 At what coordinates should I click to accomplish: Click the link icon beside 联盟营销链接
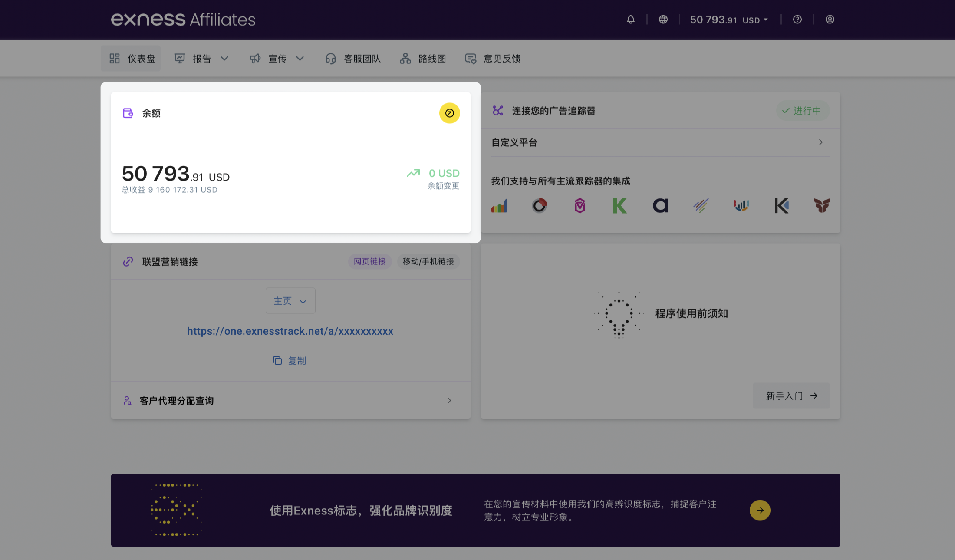pyautogui.click(x=128, y=262)
